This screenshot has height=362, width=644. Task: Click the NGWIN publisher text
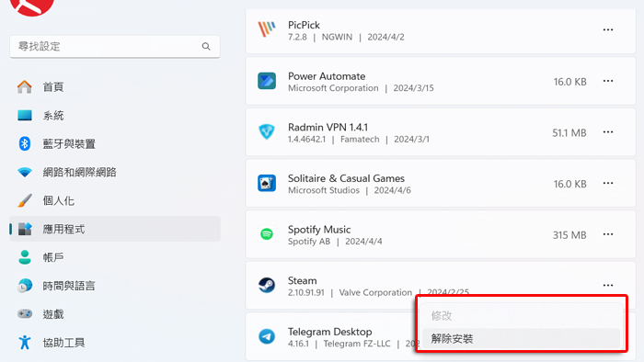tap(337, 38)
